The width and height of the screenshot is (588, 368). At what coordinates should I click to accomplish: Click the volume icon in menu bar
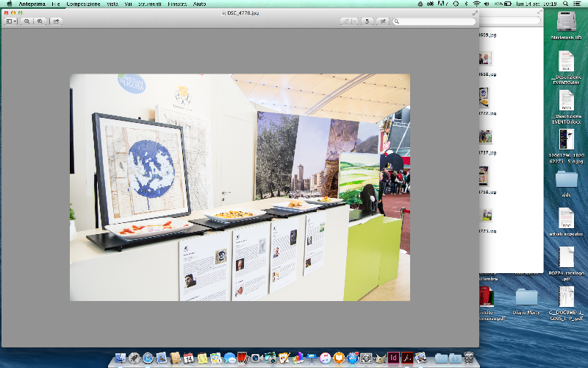487,4
